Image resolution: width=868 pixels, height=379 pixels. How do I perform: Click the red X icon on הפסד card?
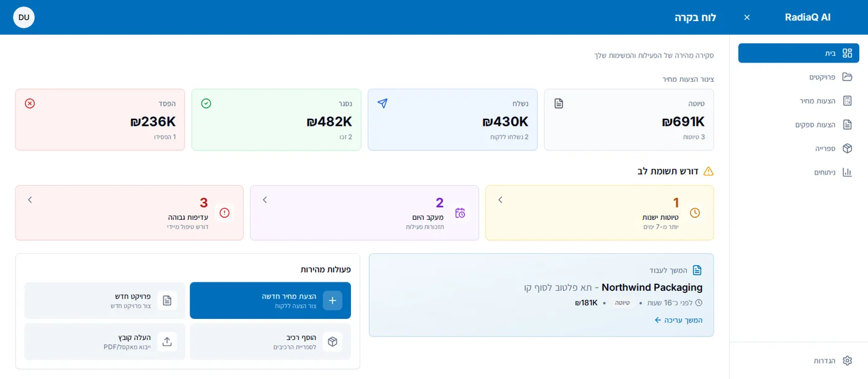[x=30, y=103]
